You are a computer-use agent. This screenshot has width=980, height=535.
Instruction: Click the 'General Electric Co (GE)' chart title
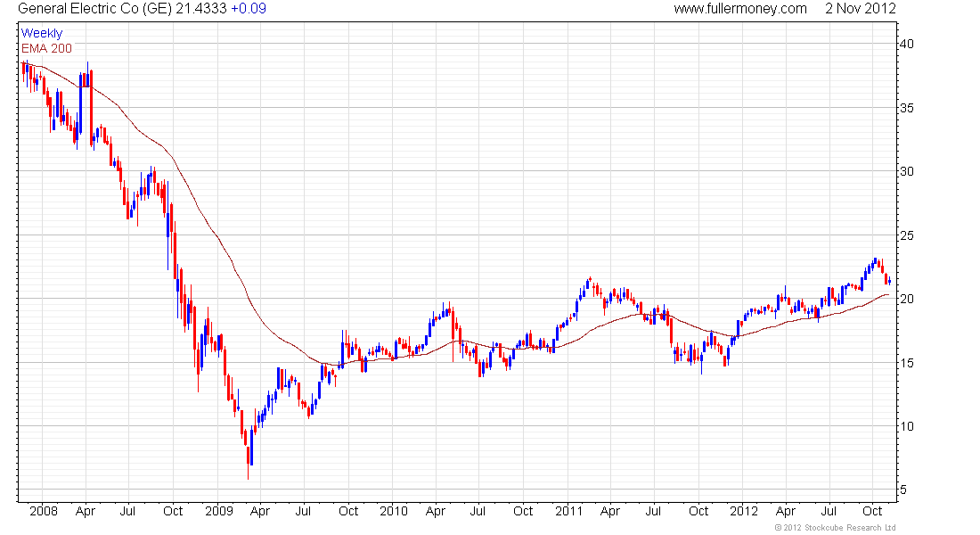pyautogui.click(x=94, y=9)
